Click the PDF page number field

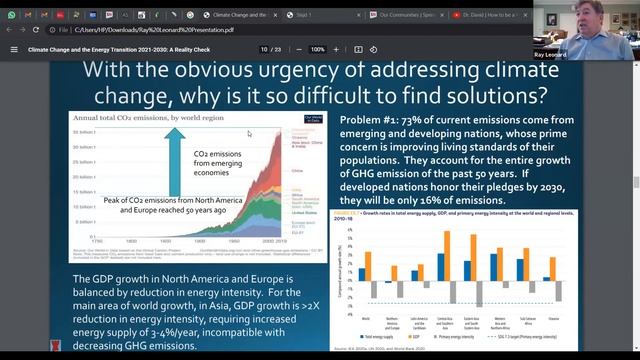(264, 49)
